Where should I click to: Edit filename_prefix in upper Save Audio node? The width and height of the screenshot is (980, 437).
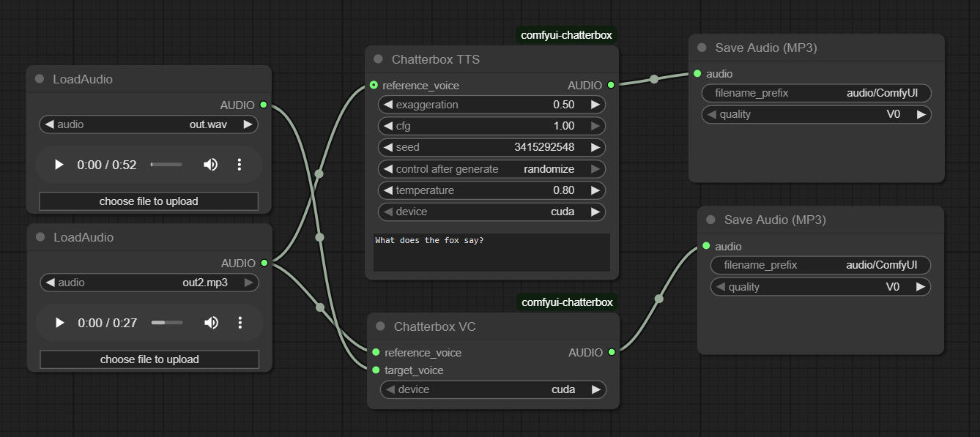tap(817, 93)
